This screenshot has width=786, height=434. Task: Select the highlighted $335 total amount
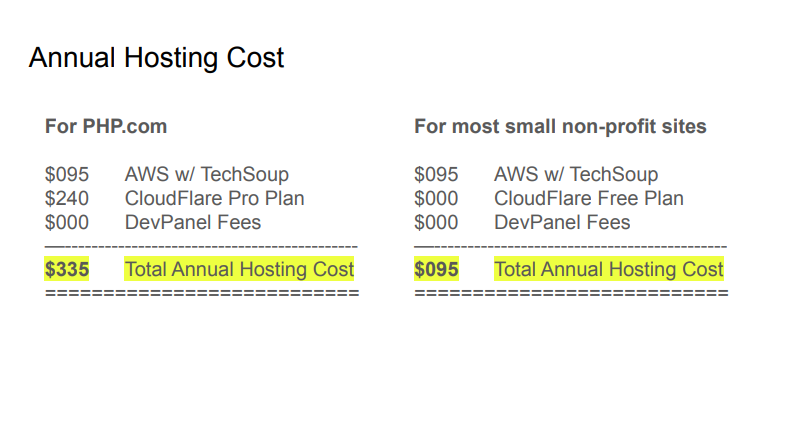click(67, 269)
